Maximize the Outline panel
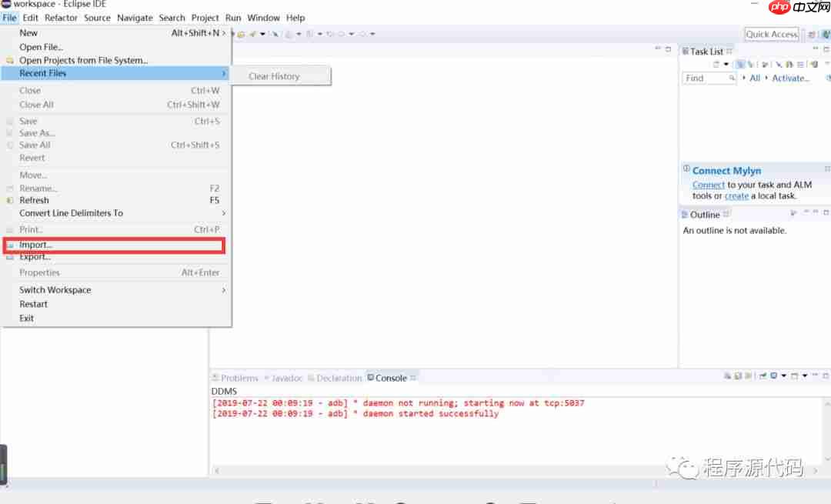Image resolution: width=831 pixels, height=504 pixels. (x=826, y=212)
